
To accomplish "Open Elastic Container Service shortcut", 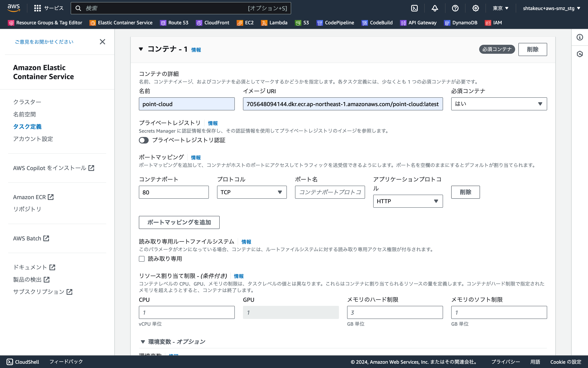I will [121, 23].
